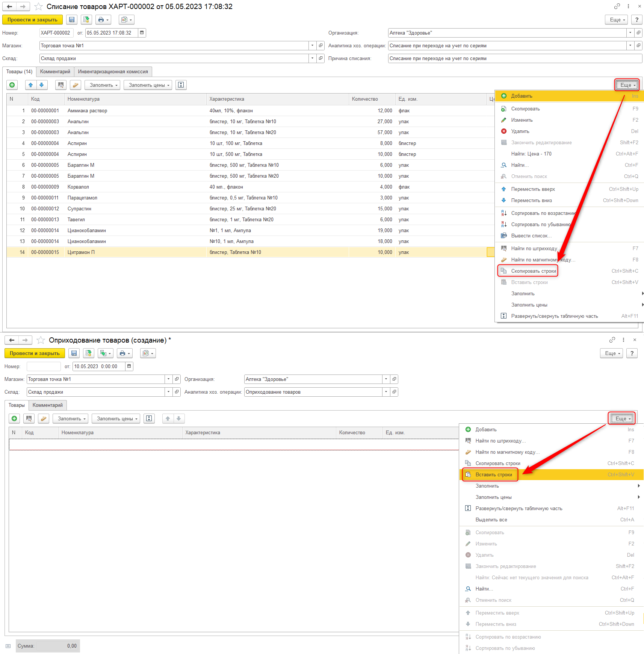This screenshot has height=654, width=644.
Task: Open the calendar picker next to 10.05.2023
Action: tap(129, 366)
